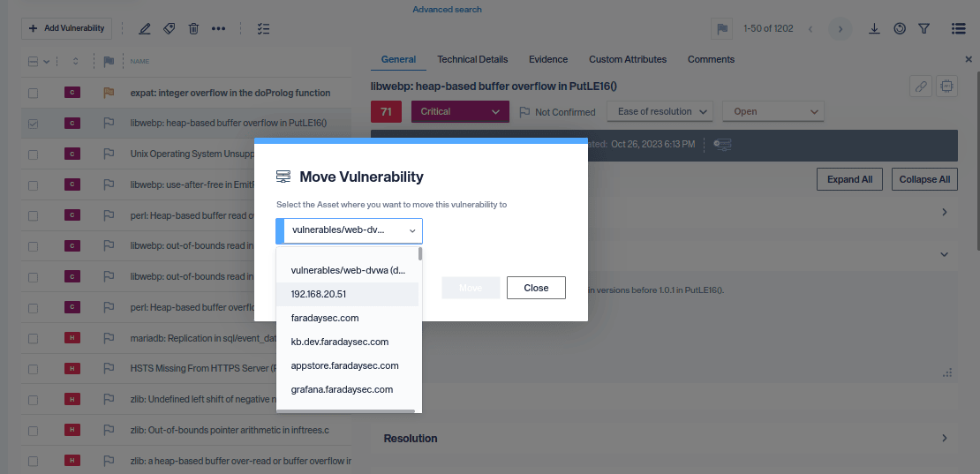Image resolution: width=980 pixels, height=474 pixels.
Task: Open the asset selector dropdown in dialog
Action: [x=351, y=230]
